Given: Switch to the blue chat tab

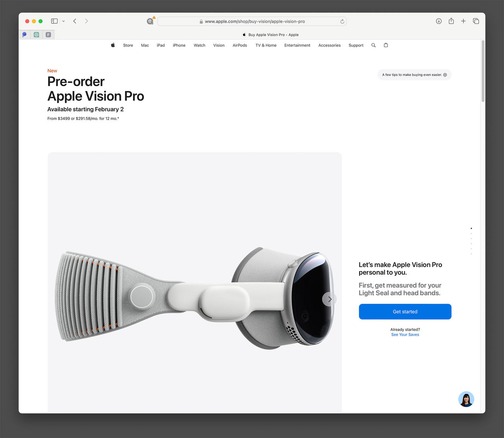Looking at the screenshot, I should (x=24, y=35).
